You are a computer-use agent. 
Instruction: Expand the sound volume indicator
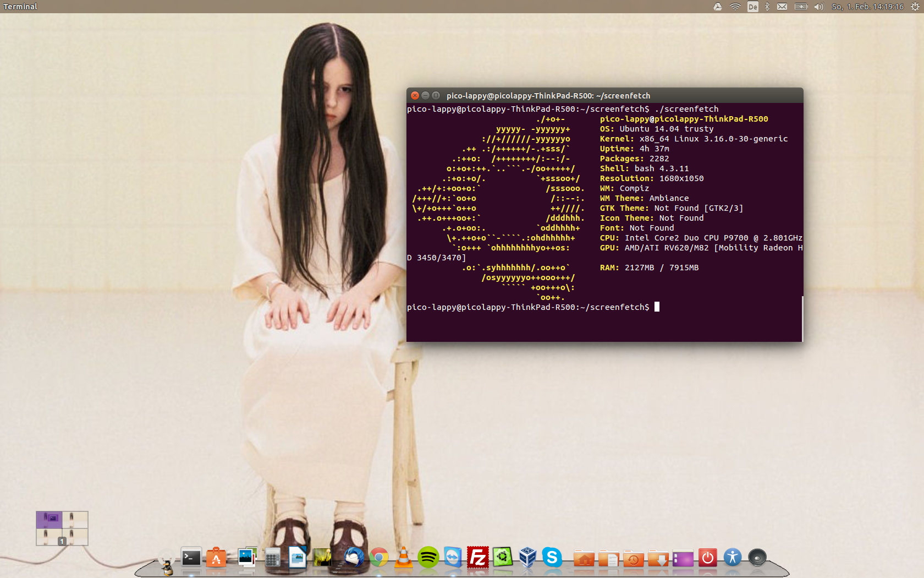[818, 7]
